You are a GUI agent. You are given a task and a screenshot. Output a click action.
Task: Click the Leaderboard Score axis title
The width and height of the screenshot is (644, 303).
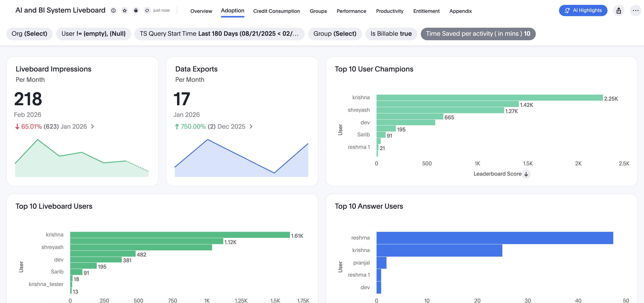coord(498,174)
